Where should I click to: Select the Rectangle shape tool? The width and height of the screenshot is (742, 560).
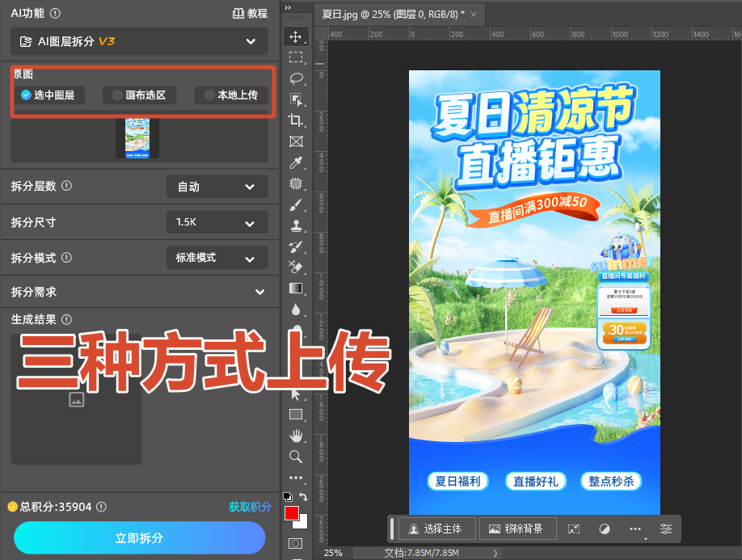point(296,415)
